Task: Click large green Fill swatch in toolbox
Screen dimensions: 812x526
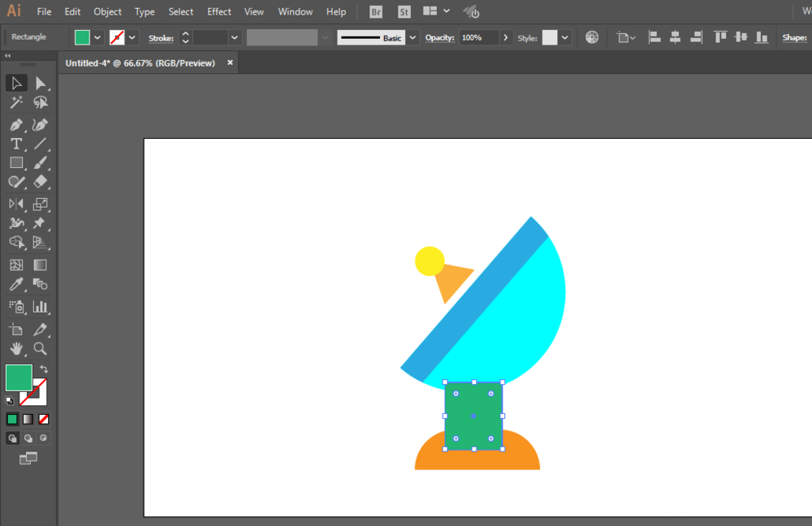Action: (x=19, y=377)
